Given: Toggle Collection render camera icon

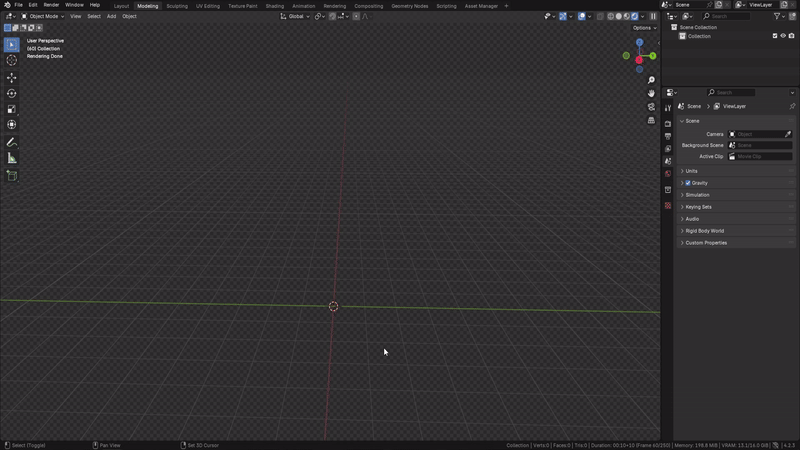Looking at the screenshot, I should [791, 36].
